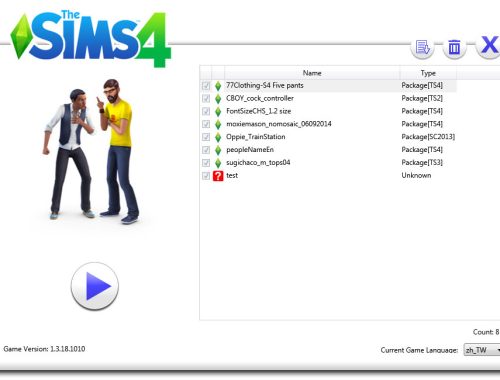
Task: Select the Oppie_TrainStation entry
Action: pos(256,137)
